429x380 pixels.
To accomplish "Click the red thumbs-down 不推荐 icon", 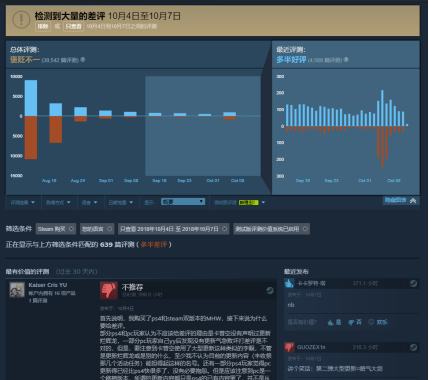I will click(108, 290).
